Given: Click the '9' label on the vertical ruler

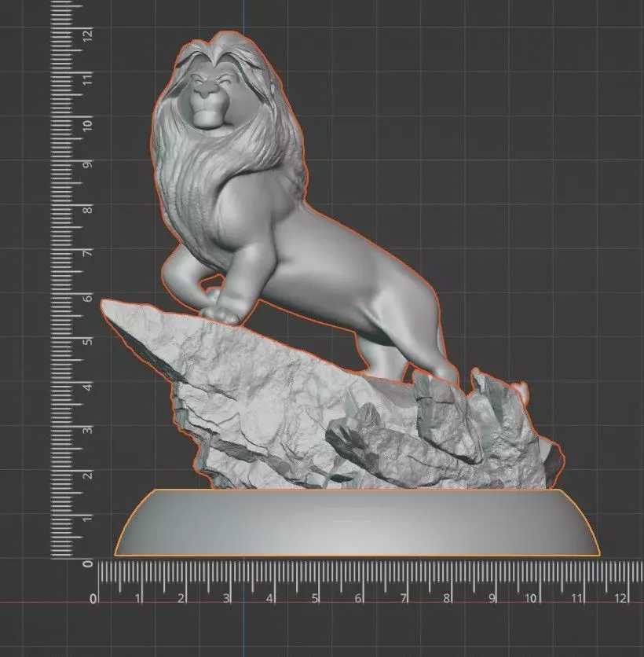Looking at the screenshot, I should (x=87, y=163).
